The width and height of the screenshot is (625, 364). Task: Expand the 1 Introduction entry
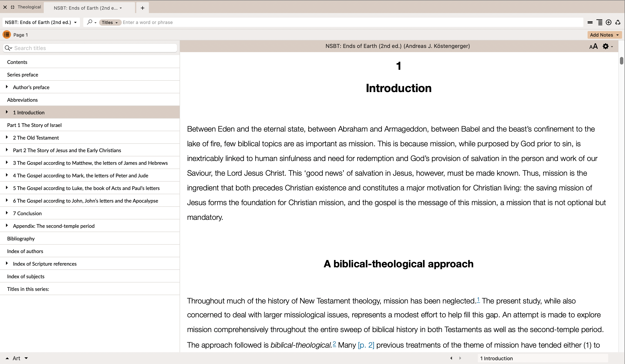7,112
